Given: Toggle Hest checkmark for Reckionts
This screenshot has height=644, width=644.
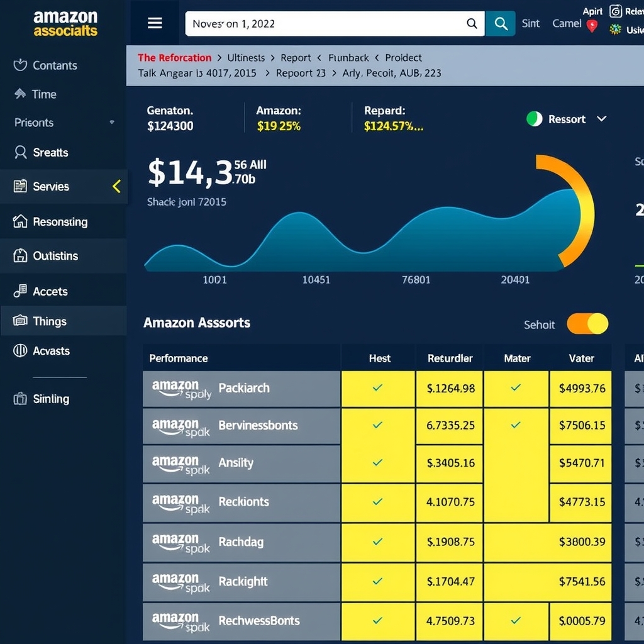Looking at the screenshot, I should pos(377,501).
